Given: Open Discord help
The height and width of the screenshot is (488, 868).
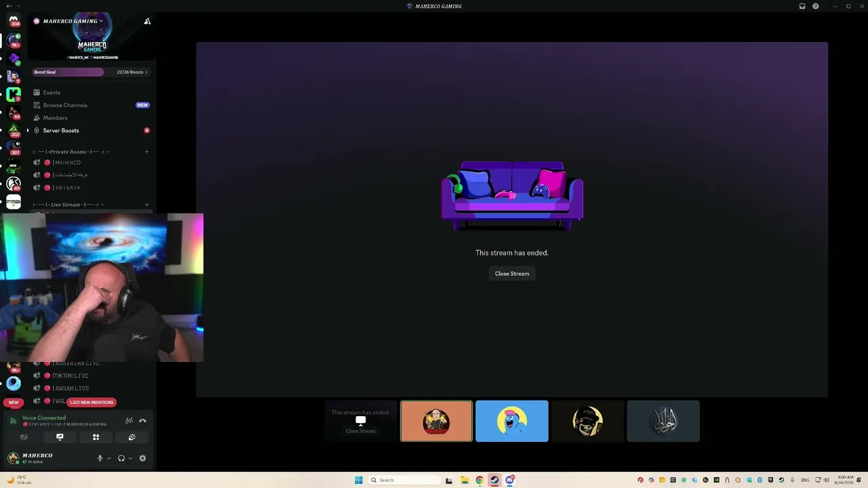Looking at the screenshot, I should click(816, 6).
